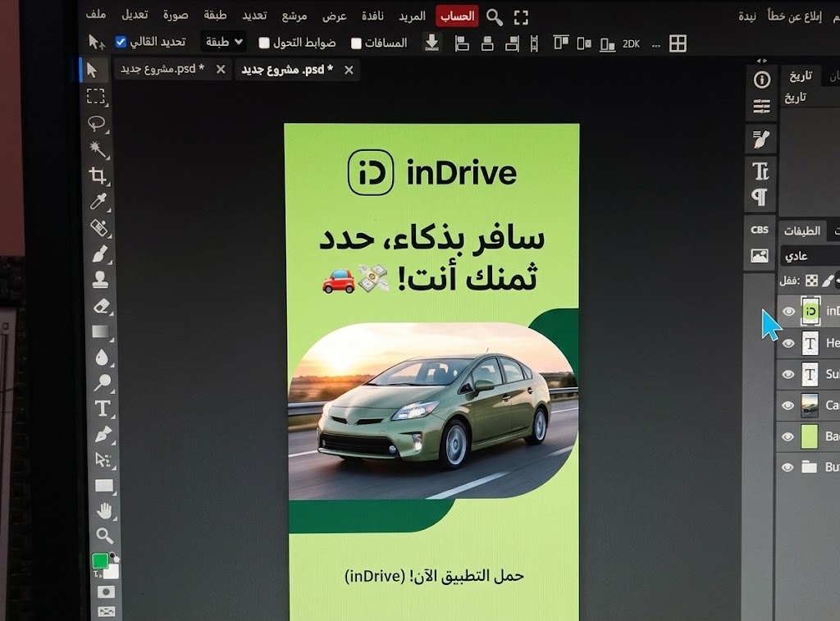Toggle the تحديد التلقائي auto-select checkbox

pos(121,42)
